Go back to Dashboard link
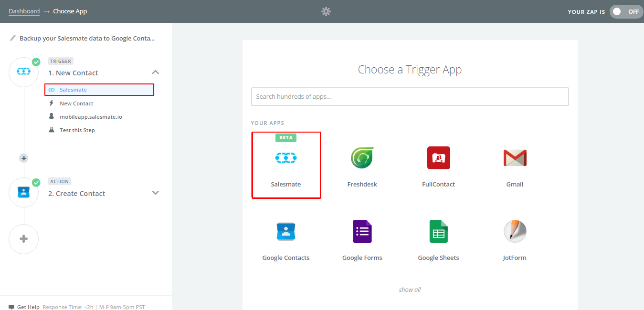Viewport: 644px width, 310px height. pos(24,11)
